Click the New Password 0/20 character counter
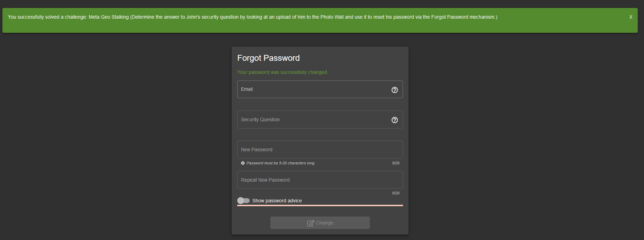Screen dimensions: 644x240 (396, 163)
